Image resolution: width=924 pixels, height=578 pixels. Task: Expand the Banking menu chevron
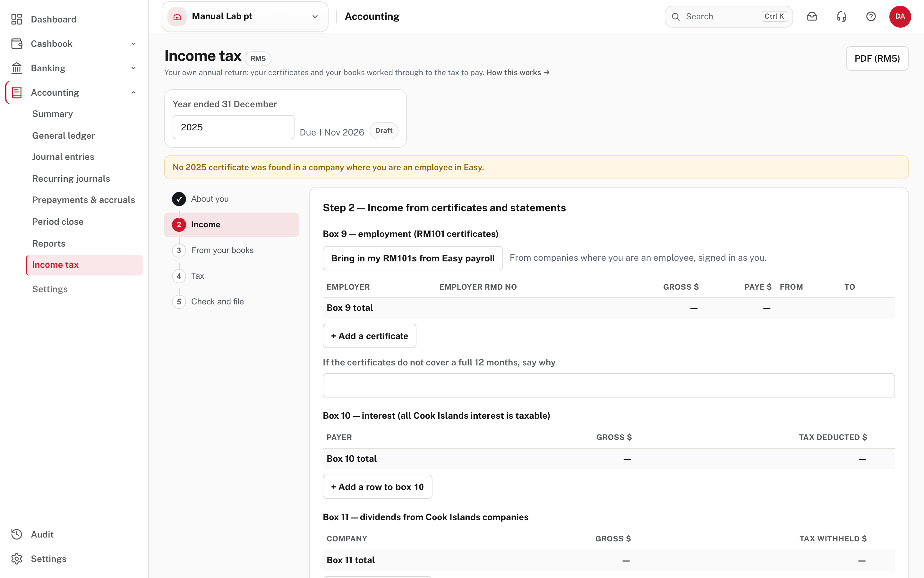133,68
